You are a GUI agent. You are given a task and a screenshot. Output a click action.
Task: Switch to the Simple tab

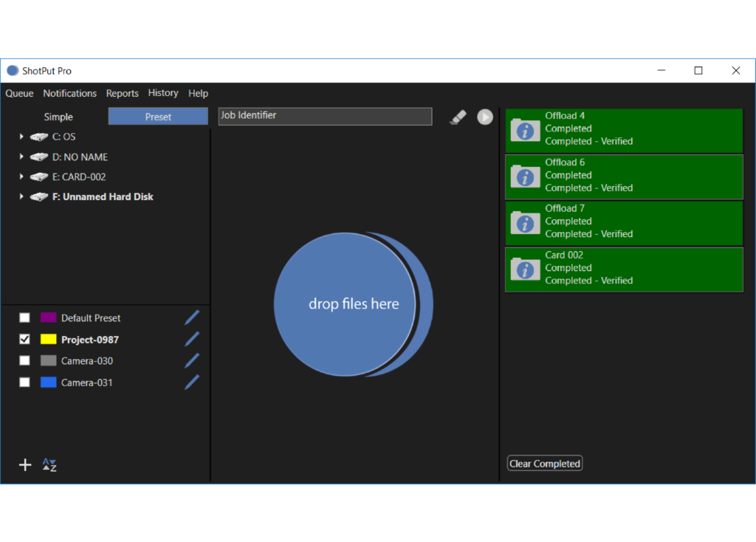pyautogui.click(x=58, y=117)
